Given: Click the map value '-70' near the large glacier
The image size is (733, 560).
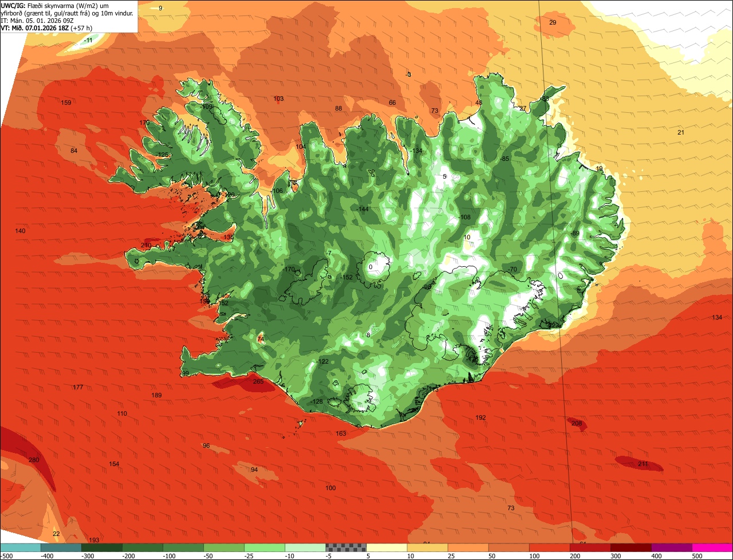Looking at the screenshot, I should point(512,270).
